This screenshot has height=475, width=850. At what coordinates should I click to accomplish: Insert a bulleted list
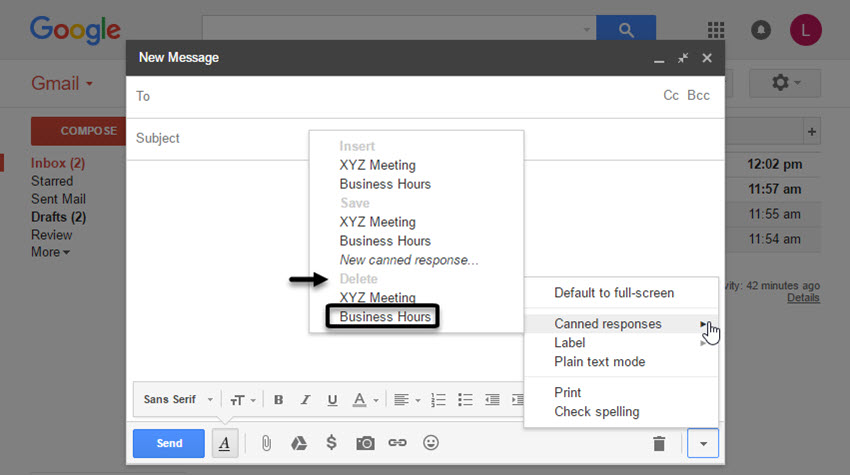click(x=465, y=400)
